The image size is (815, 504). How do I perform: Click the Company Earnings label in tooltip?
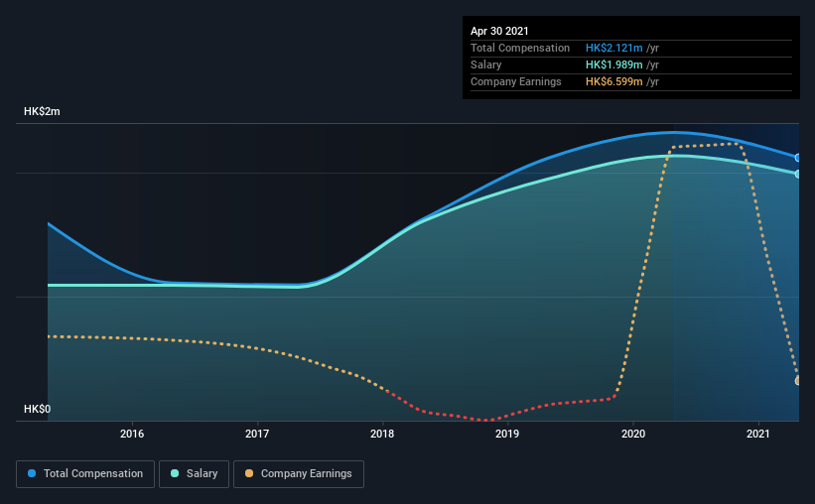tap(515, 81)
